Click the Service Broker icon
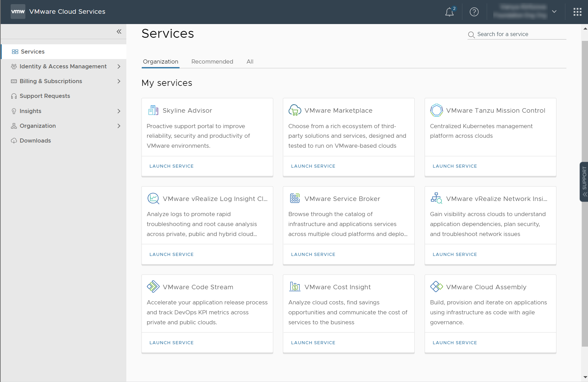This screenshot has width=588, height=382. point(295,198)
